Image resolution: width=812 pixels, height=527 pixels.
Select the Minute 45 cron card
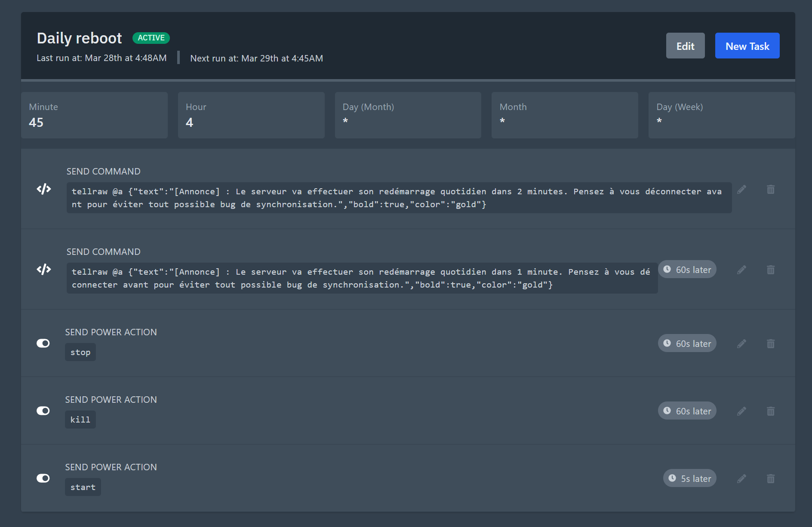95,115
